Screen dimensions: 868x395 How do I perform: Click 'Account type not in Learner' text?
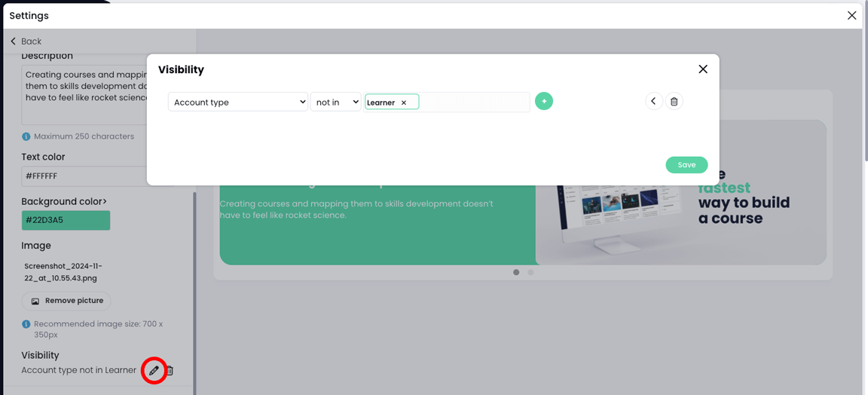[78, 370]
